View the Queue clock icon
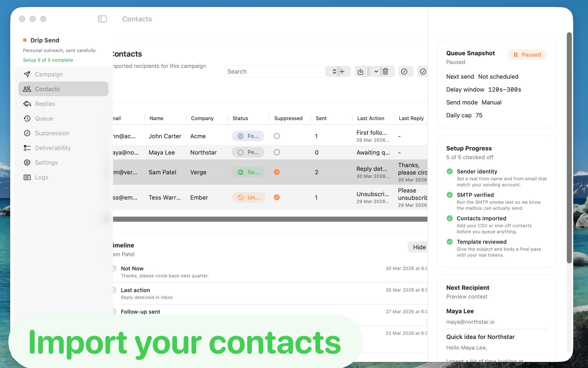 pos(27,118)
